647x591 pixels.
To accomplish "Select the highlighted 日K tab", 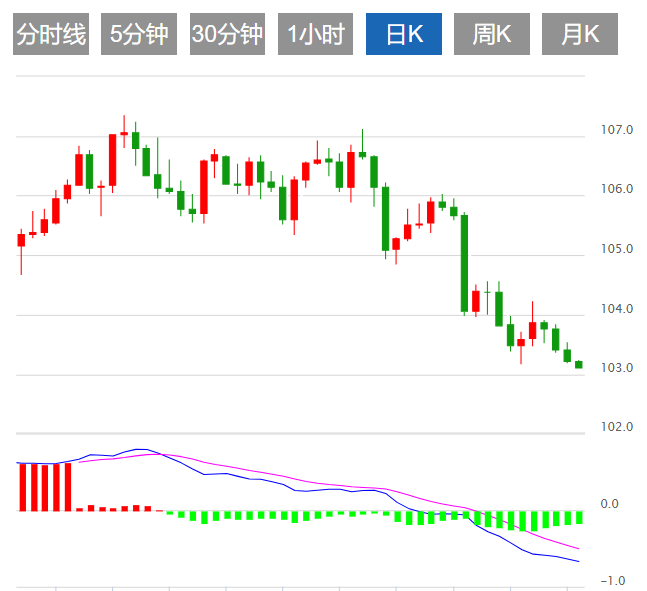I will coord(404,35).
